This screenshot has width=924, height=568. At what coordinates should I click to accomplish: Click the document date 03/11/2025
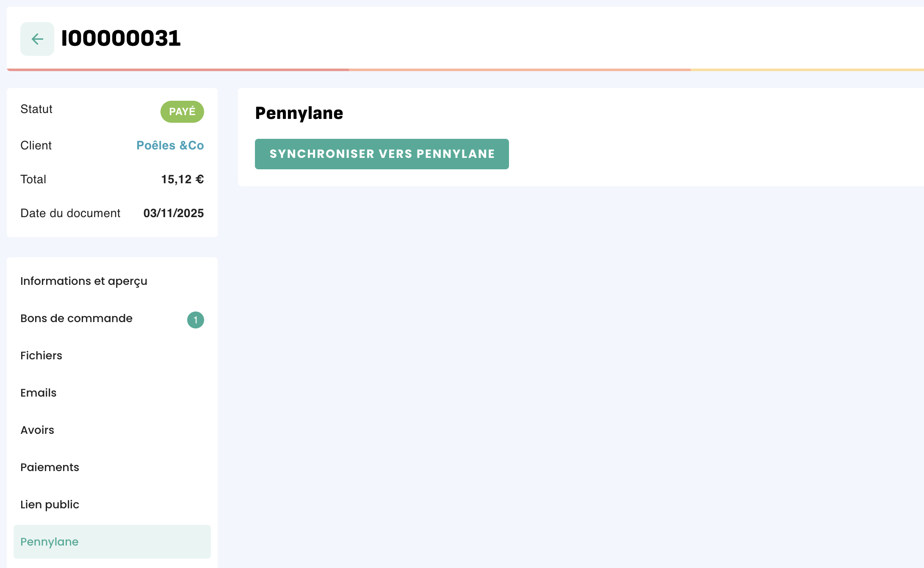pos(174,213)
